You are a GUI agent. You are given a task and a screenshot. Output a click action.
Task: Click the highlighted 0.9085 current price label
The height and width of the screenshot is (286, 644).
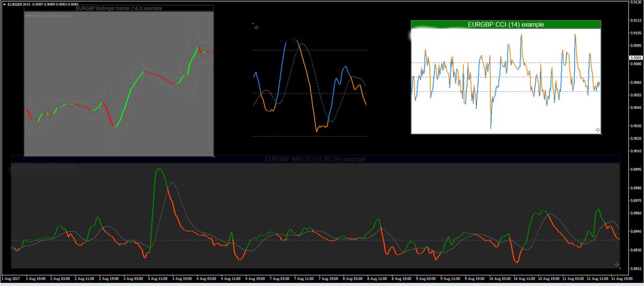635,57
